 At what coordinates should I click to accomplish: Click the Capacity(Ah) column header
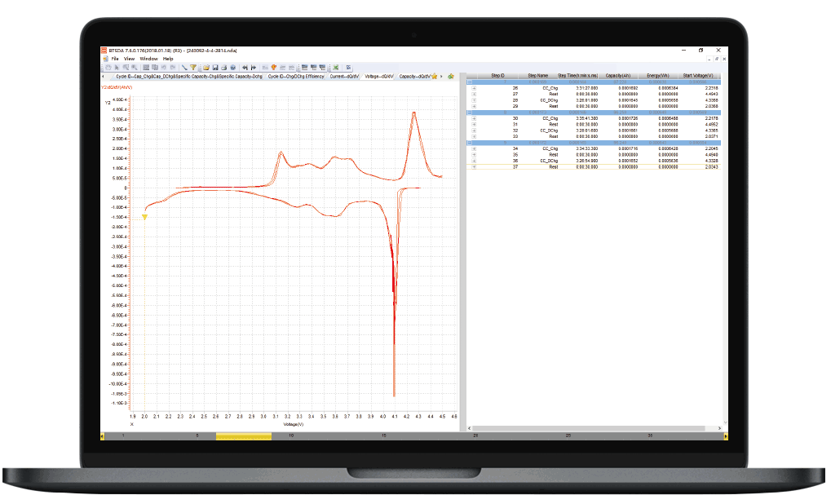click(x=618, y=76)
